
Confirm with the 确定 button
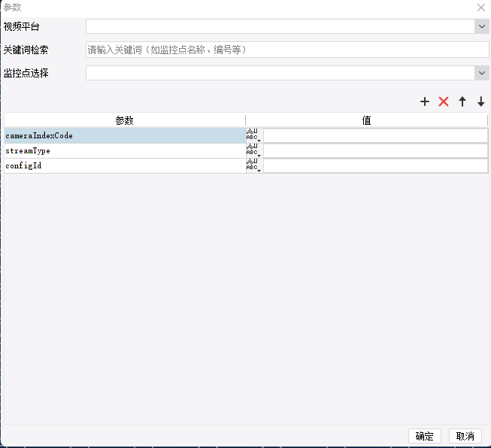(x=425, y=436)
